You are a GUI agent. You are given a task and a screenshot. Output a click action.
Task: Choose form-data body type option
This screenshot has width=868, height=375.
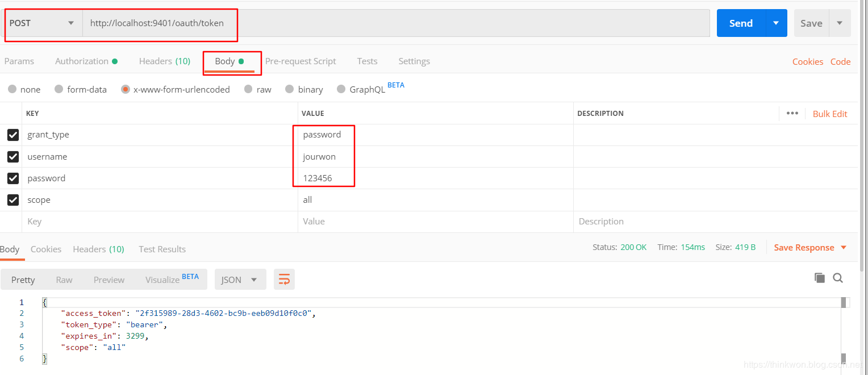click(x=59, y=89)
